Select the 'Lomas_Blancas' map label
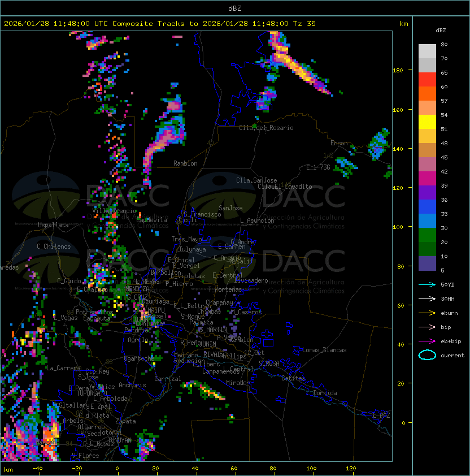 324,350
